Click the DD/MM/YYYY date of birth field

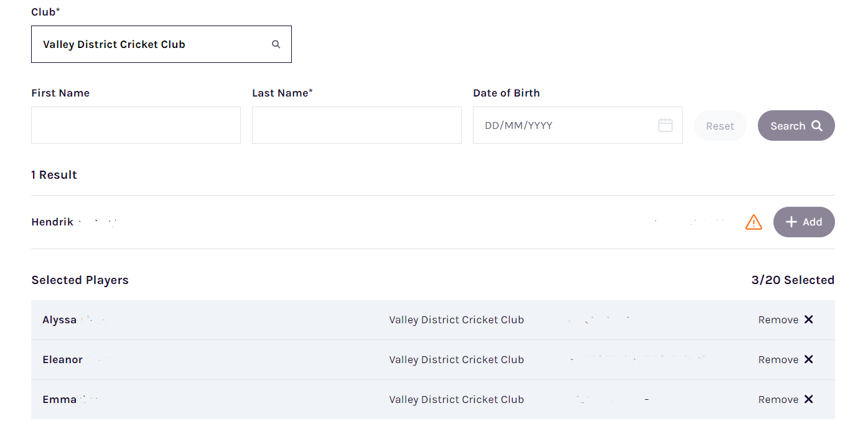point(577,125)
